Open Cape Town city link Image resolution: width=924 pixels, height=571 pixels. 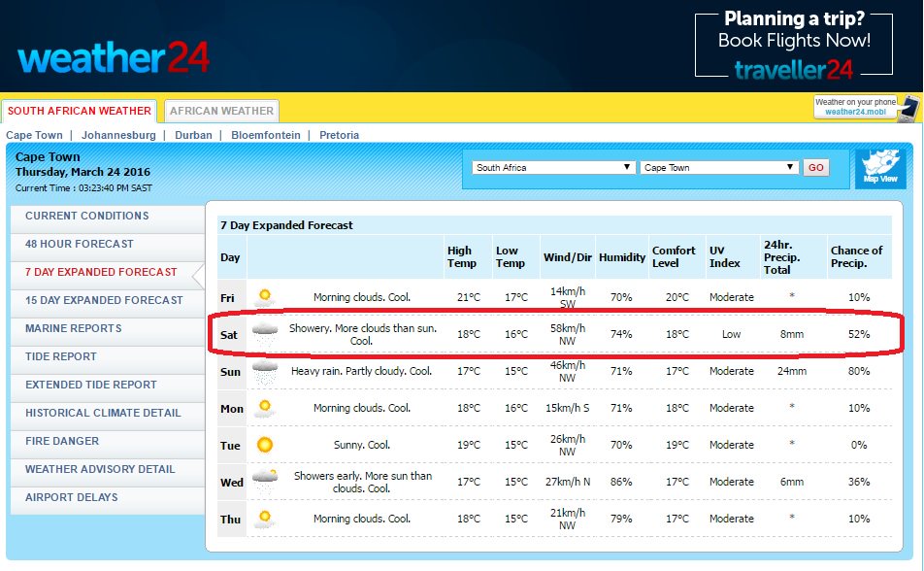(34, 135)
